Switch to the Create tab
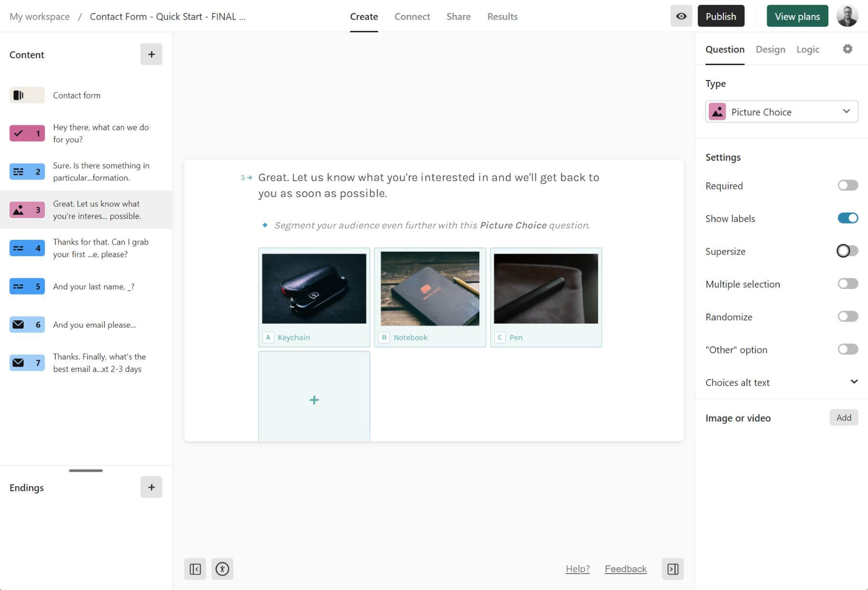The height and width of the screenshot is (590, 868). (364, 16)
